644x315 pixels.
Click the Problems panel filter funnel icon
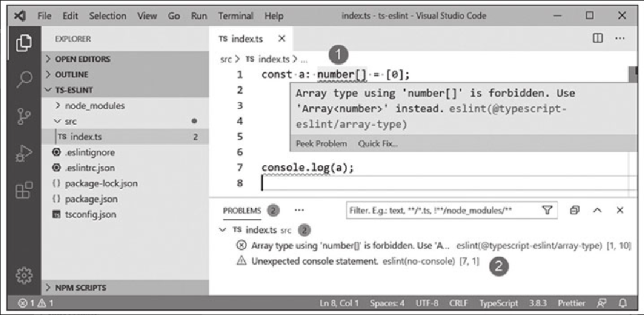tap(546, 210)
